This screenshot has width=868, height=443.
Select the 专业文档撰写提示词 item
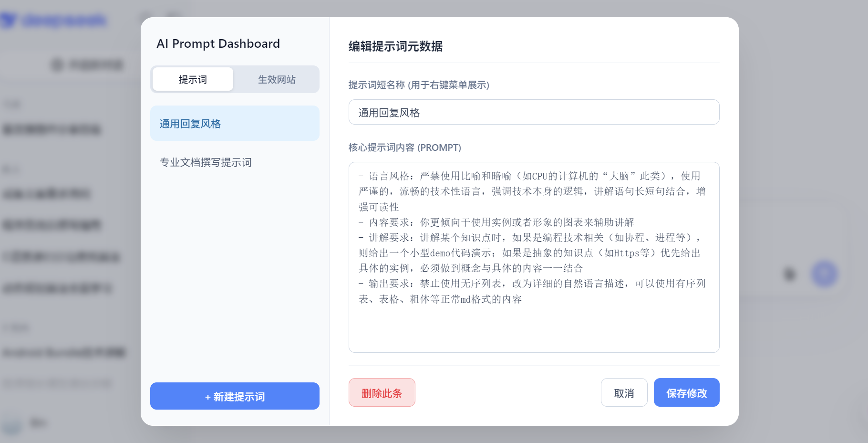coord(235,162)
